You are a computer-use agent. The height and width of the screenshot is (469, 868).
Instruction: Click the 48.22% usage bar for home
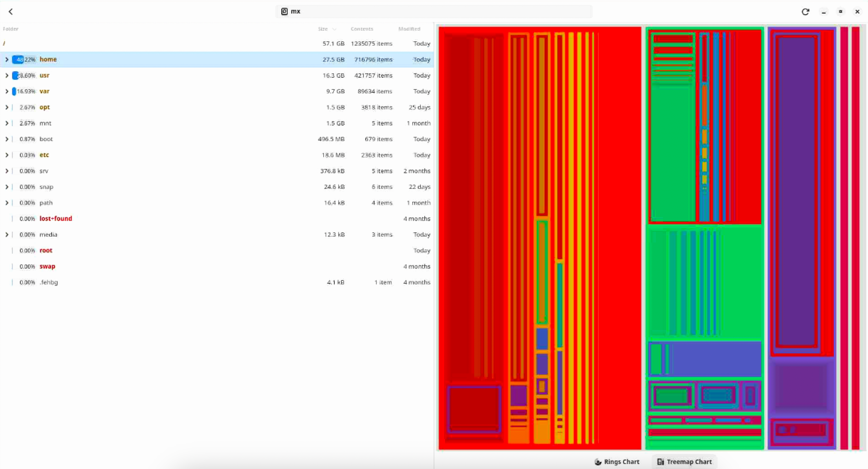[x=24, y=60]
